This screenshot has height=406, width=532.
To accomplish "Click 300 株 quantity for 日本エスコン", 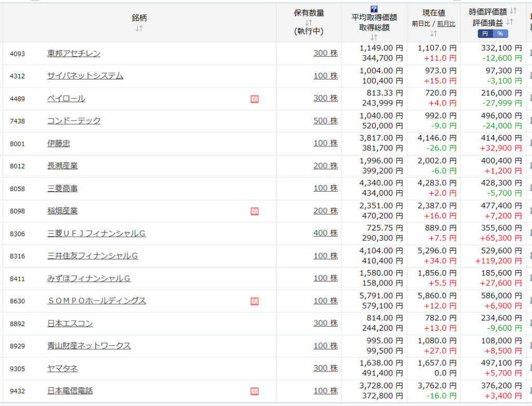I will click(326, 323).
